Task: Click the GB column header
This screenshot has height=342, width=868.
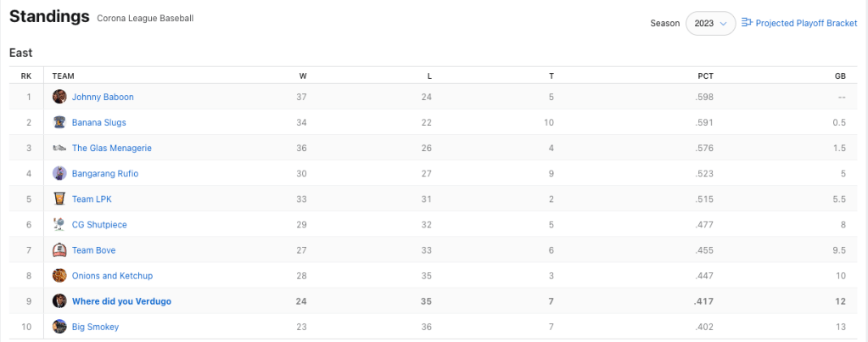Action: point(840,76)
